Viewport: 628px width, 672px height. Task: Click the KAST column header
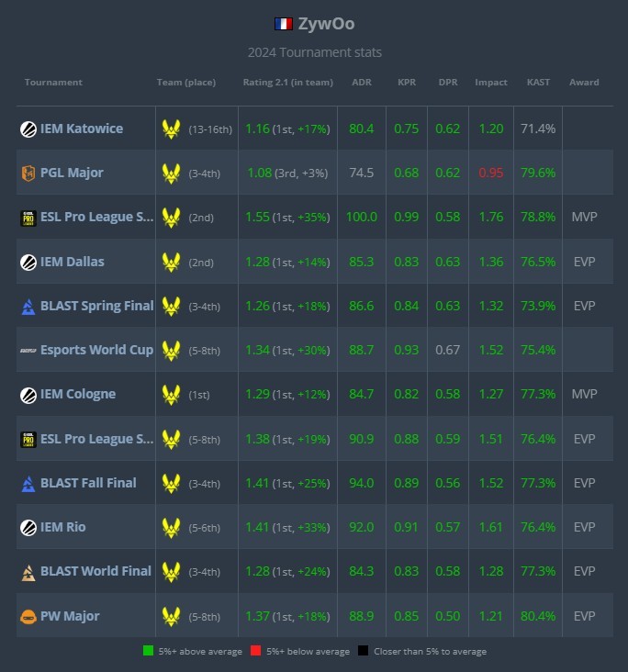[x=538, y=82]
